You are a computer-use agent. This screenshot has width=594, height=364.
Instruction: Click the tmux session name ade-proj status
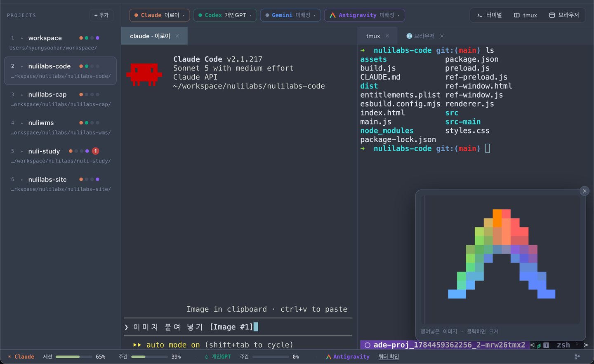point(445,345)
